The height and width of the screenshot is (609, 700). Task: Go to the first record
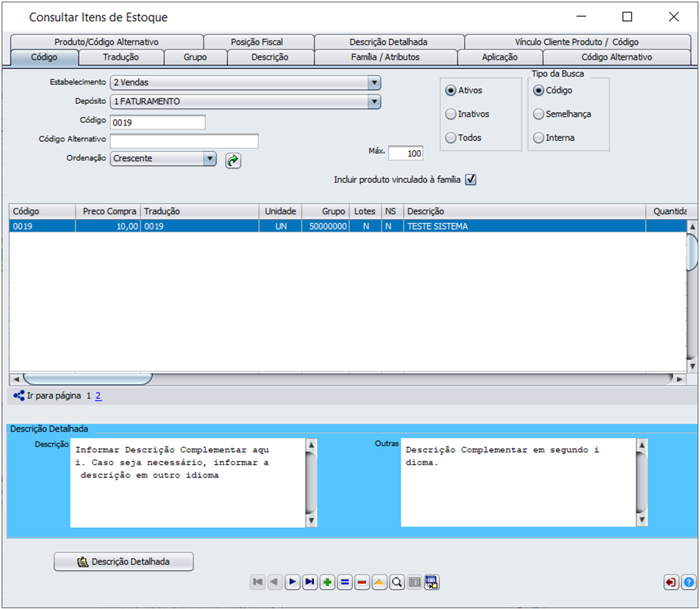click(258, 582)
